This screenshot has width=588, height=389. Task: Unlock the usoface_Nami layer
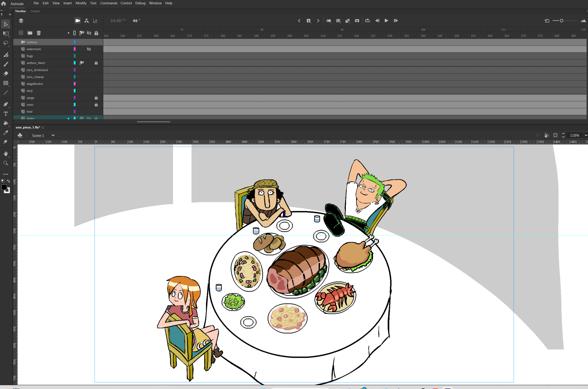96,63
